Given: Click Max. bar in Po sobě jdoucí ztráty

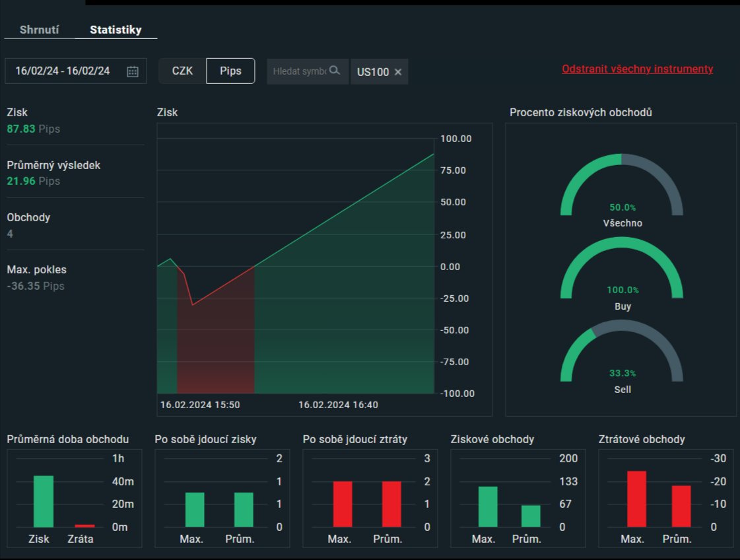Looking at the screenshot, I should click(343, 504).
